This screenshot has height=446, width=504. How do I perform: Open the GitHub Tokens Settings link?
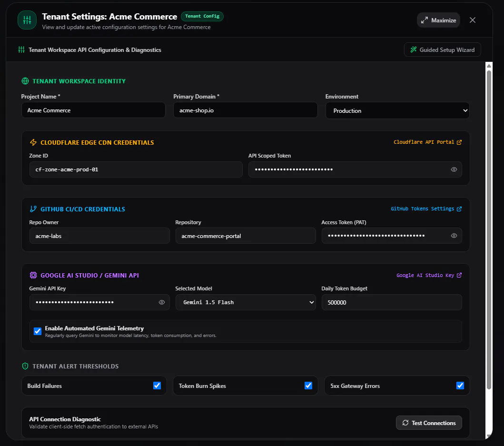click(426, 208)
